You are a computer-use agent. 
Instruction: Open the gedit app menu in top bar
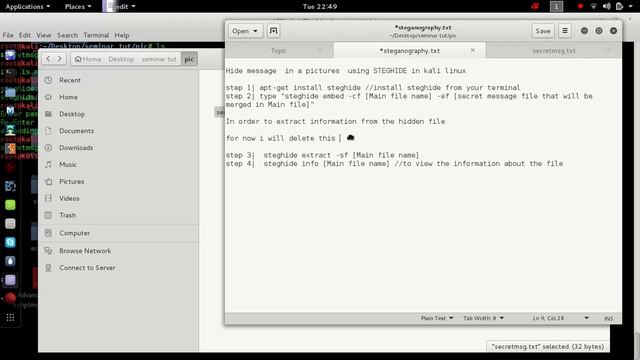tap(120, 6)
